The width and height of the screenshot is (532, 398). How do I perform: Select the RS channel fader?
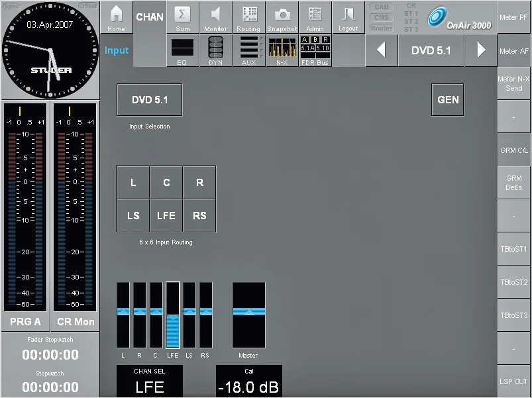[x=206, y=315]
